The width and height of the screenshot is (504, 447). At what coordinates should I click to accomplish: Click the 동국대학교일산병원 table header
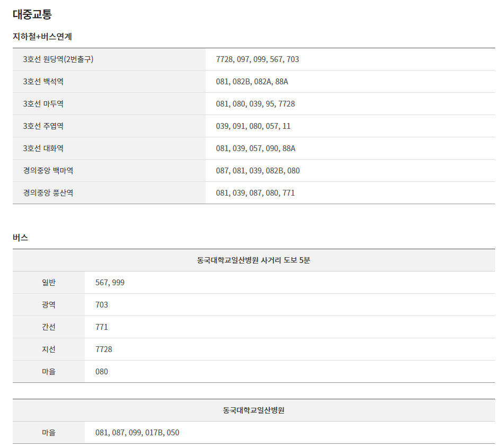coord(254,410)
